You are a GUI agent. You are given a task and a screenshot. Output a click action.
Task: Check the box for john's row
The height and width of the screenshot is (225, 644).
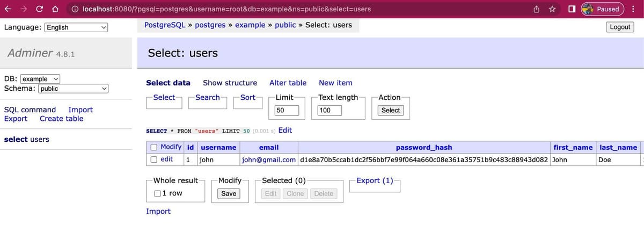click(x=154, y=159)
